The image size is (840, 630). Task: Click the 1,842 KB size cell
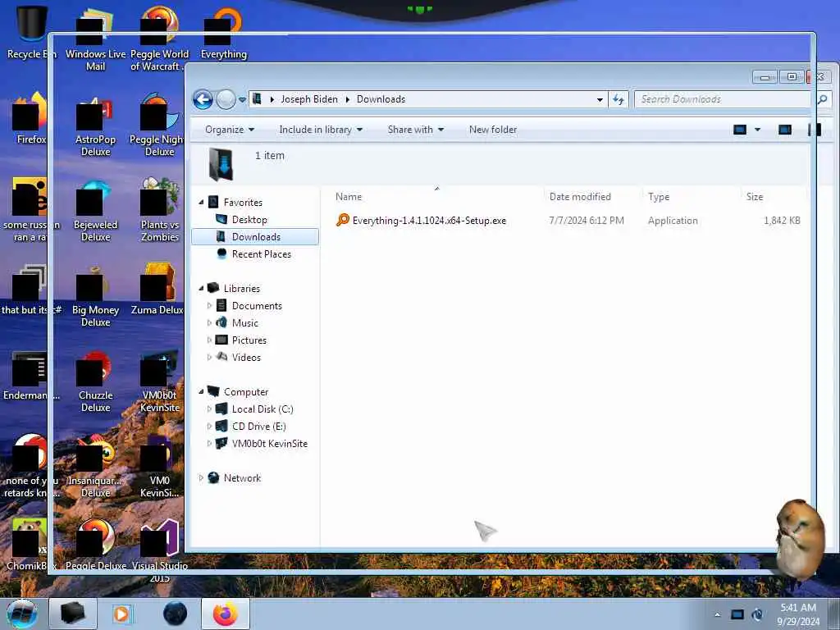(782, 221)
